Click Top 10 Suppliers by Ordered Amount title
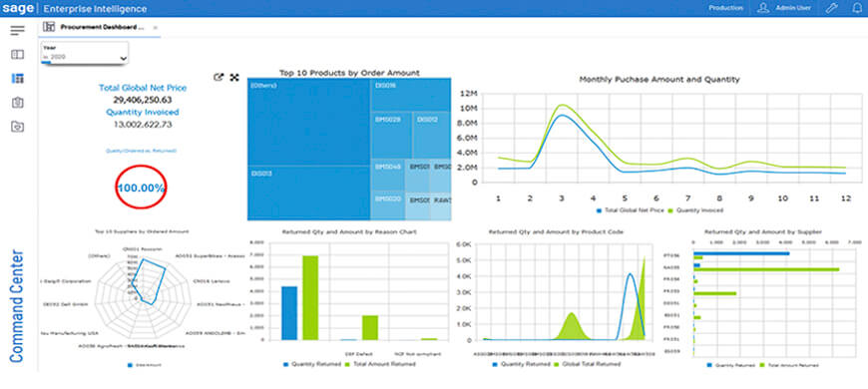Image resolution: width=868 pixels, height=389 pixels. 142,231
